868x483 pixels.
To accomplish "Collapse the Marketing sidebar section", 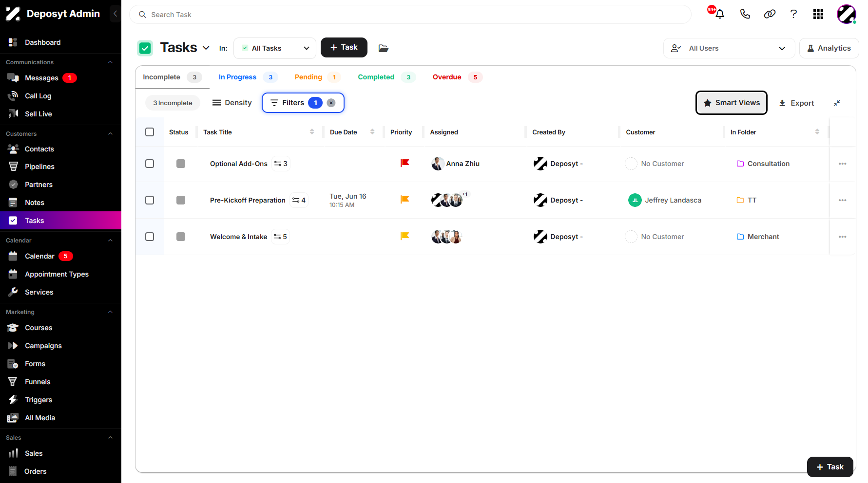I will click(x=110, y=312).
